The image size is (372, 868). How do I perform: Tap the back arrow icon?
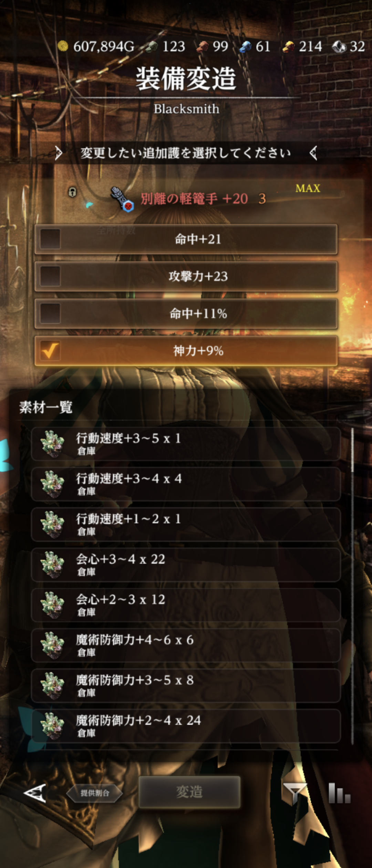tap(35, 793)
